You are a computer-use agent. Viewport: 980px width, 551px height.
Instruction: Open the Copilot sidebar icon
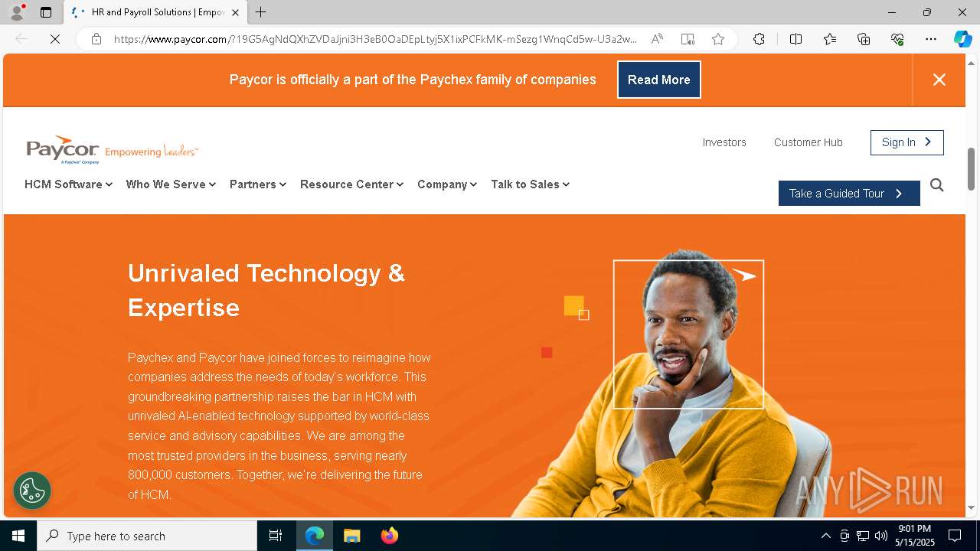pyautogui.click(x=962, y=39)
